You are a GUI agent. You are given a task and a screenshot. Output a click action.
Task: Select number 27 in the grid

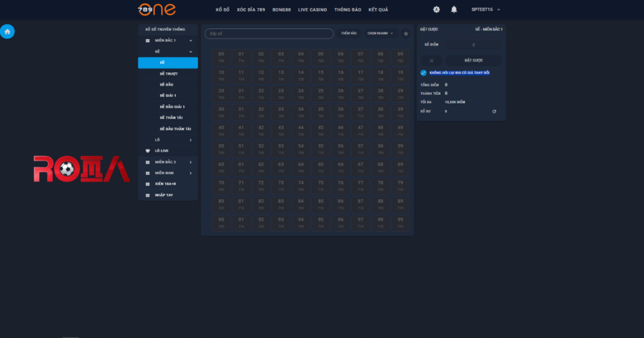pyautogui.click(x=360, y=94)
